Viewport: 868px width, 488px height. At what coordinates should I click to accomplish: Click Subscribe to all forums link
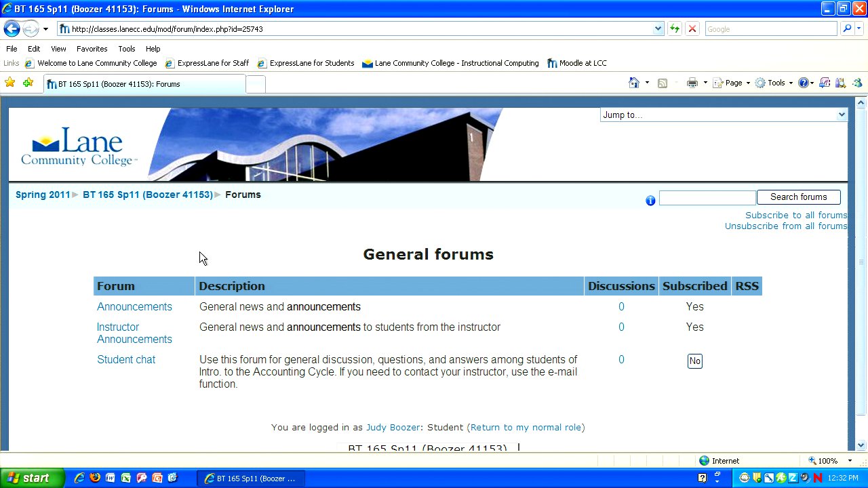click(795, 216)
